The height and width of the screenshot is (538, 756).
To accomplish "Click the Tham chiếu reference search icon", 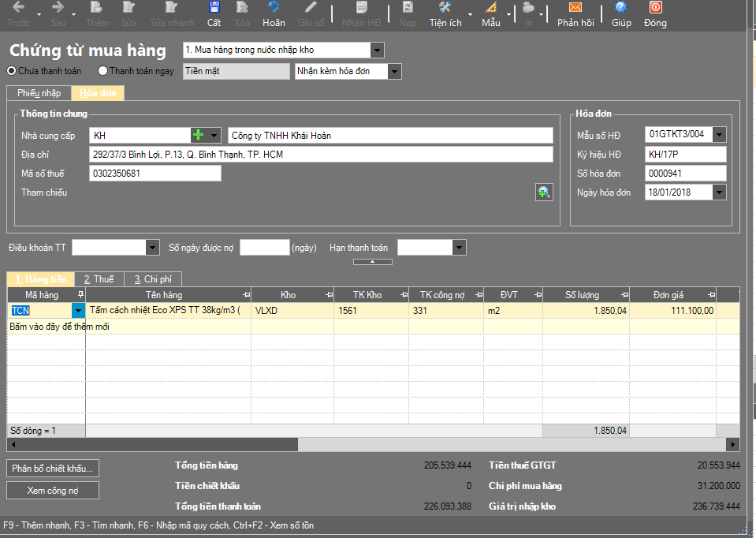I will pyautogui.click(x=544, y=192).
